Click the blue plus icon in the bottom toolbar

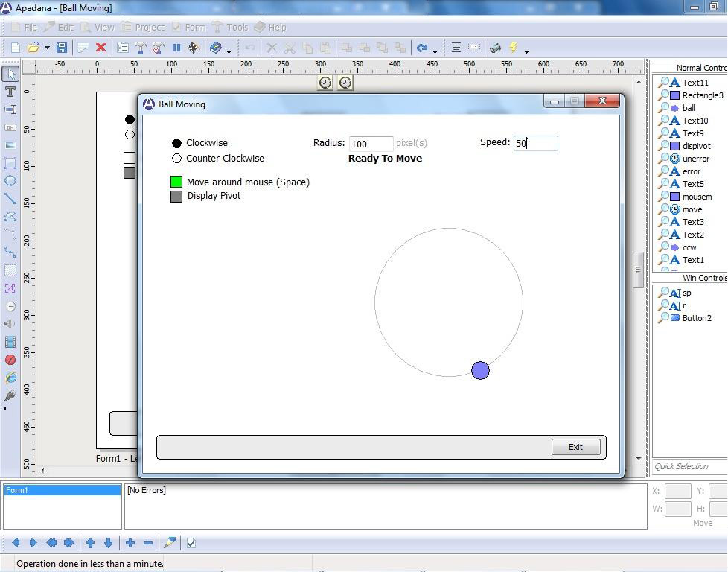click(130, 543)
